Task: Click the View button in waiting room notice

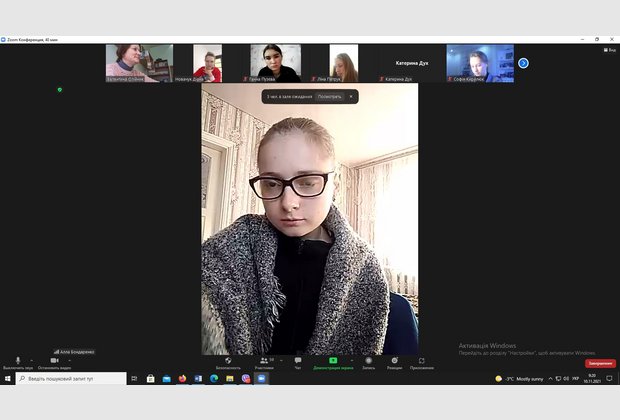Action: 329,96
